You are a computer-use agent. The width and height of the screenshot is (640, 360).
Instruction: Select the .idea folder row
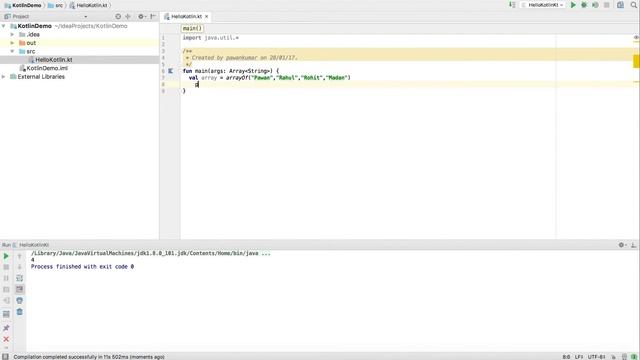pos(80,34)
